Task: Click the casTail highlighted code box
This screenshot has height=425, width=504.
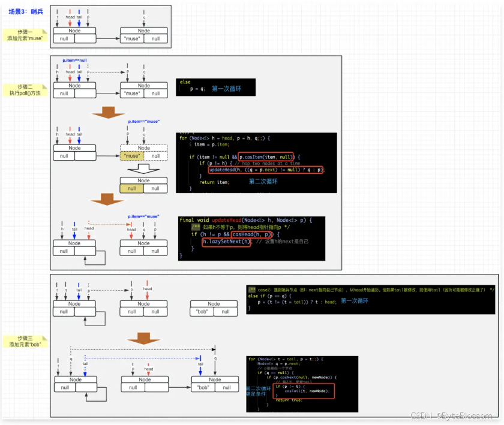Action: pos(304,391)
